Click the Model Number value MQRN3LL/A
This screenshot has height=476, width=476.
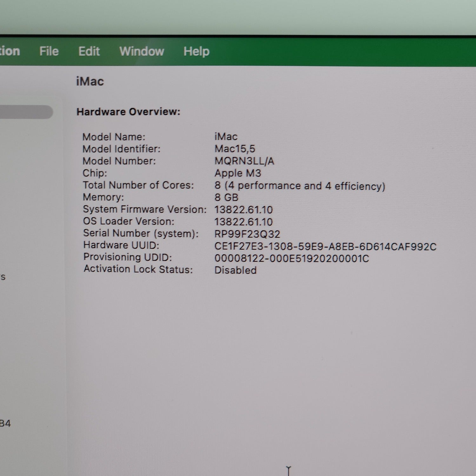[x=244, y=161]
